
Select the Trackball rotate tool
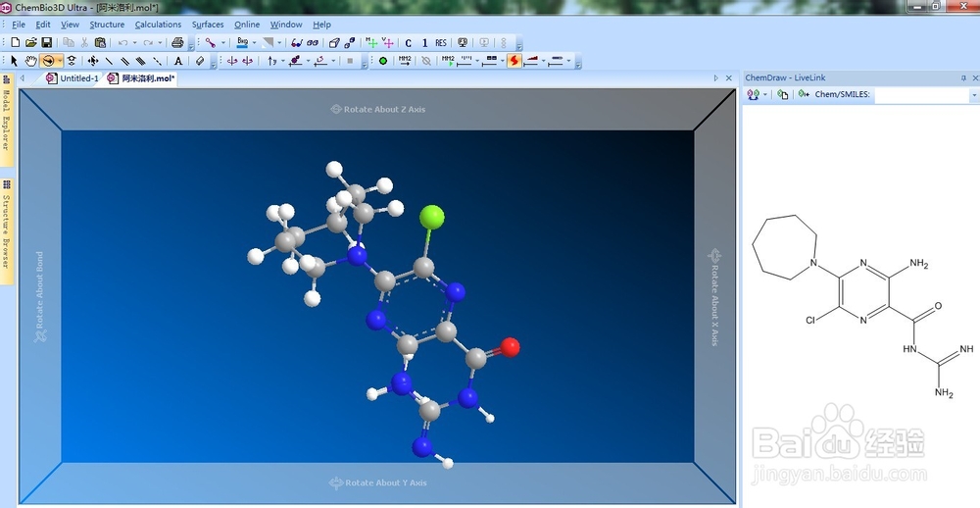click(x=48, y=61)
